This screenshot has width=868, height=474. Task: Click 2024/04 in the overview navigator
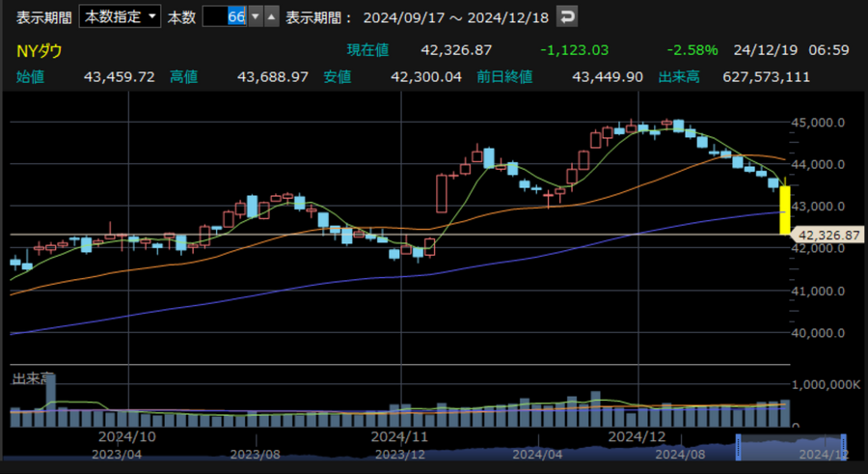point(537,455)
